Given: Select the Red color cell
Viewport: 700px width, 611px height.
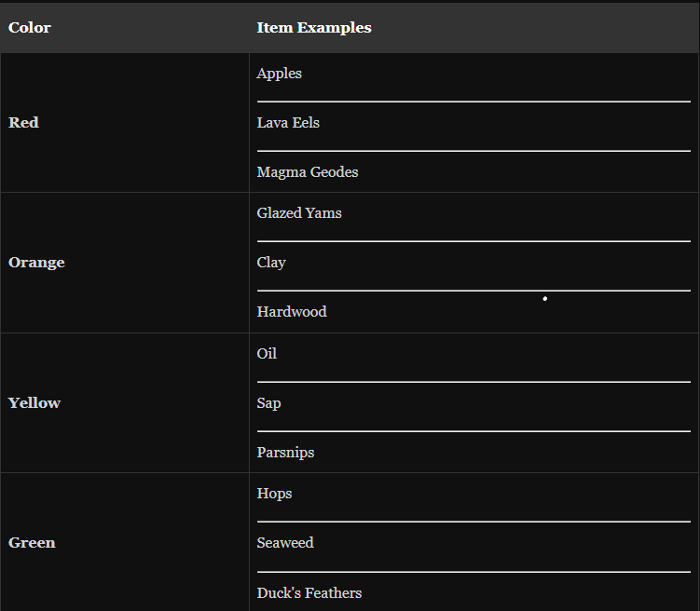Looking at the screenshot, I should [x=23, y=123].
